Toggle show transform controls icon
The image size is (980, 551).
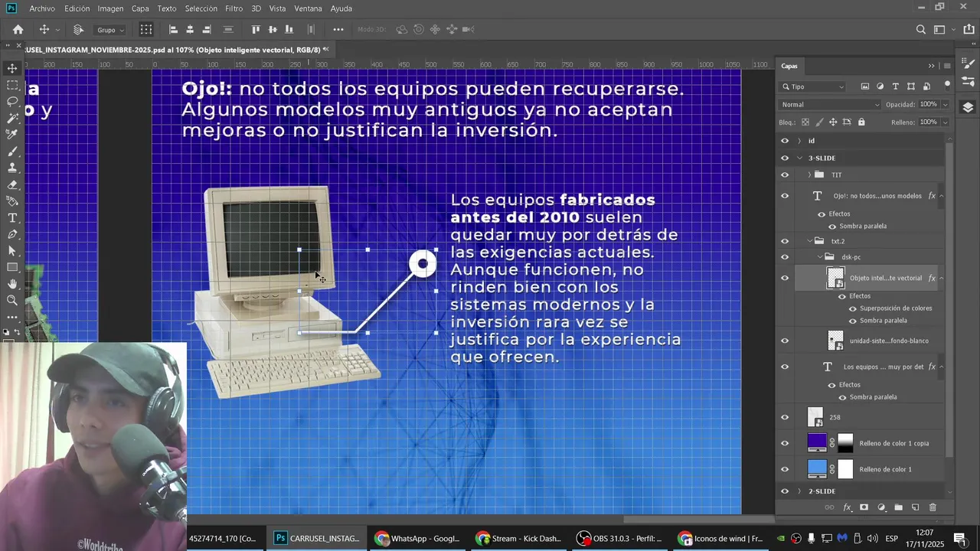145,30
